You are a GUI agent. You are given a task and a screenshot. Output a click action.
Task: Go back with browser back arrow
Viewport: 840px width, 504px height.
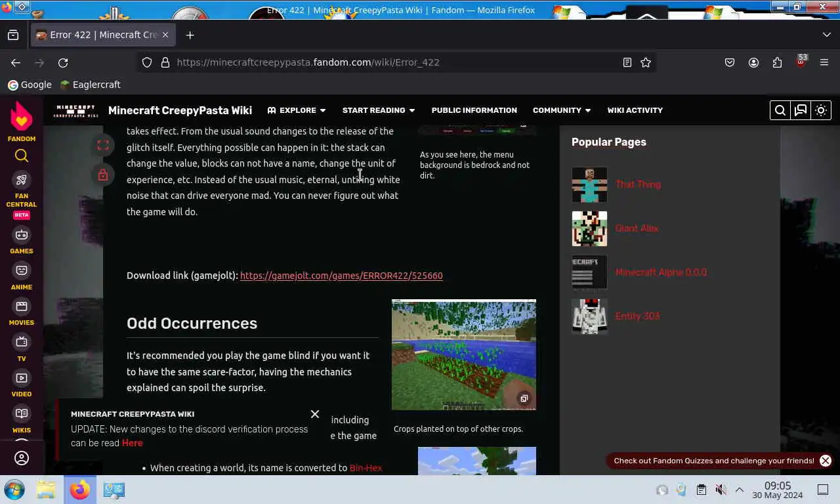(16, 62)
